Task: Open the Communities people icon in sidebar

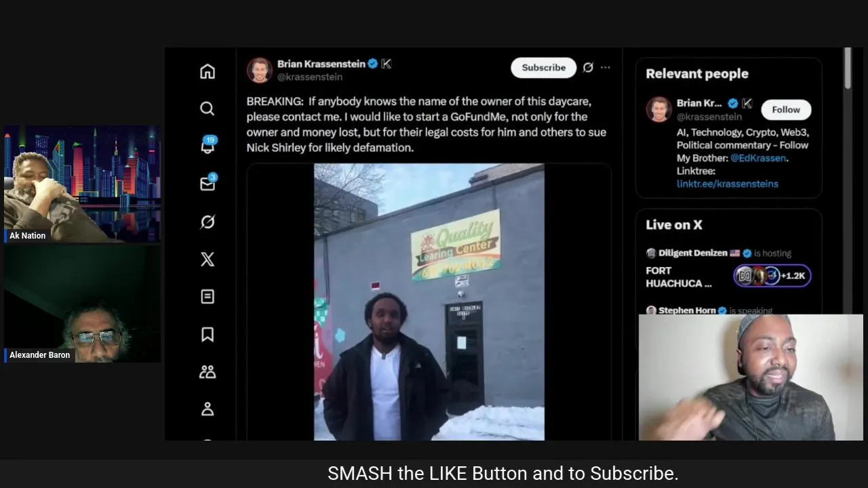Action: tap(208, 371)
